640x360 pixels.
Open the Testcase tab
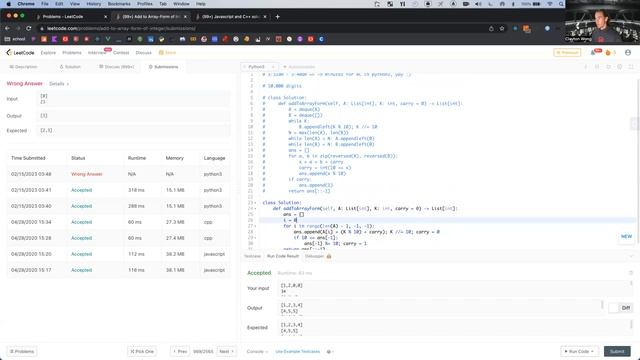(252, 256)
